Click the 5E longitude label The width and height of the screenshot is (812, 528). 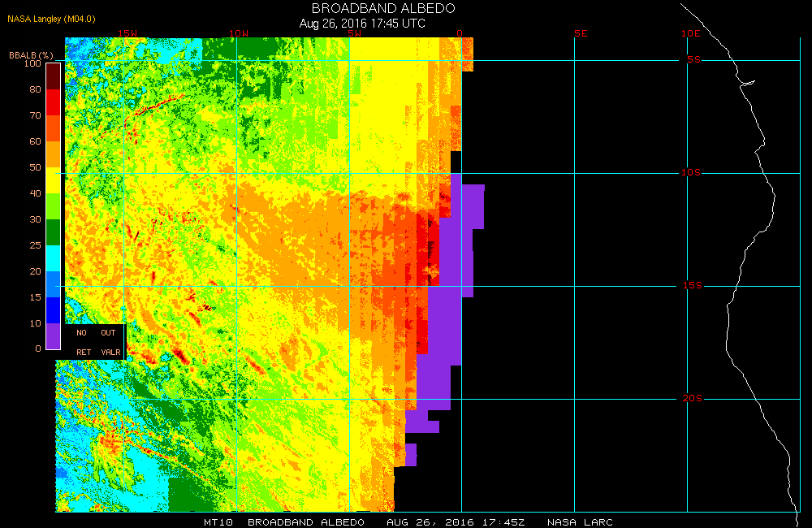click(x=581, y=33)
